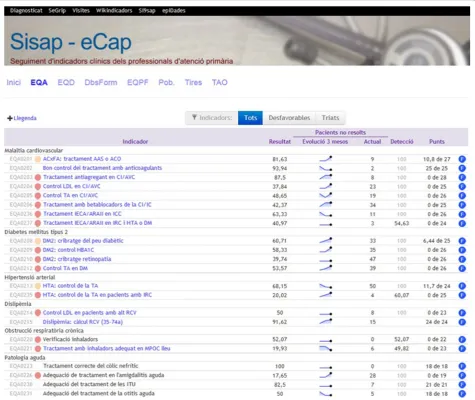This screenshot has height=400, width=475.
Task: Click red status dot for HTA control en pacients IRC
Action: tap(38, 295)
